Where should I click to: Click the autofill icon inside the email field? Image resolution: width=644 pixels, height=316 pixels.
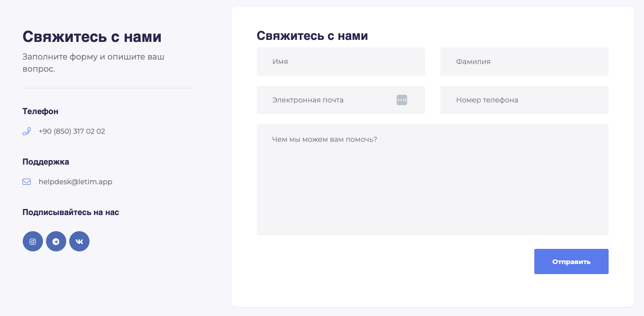(401, 99)
